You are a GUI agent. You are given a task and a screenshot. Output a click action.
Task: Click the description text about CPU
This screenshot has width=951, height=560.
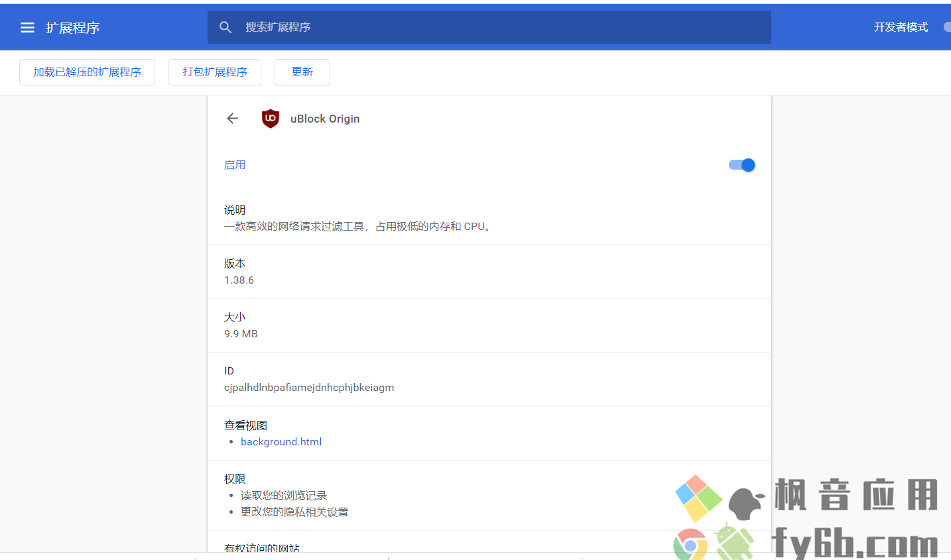(x=359, y=227)
